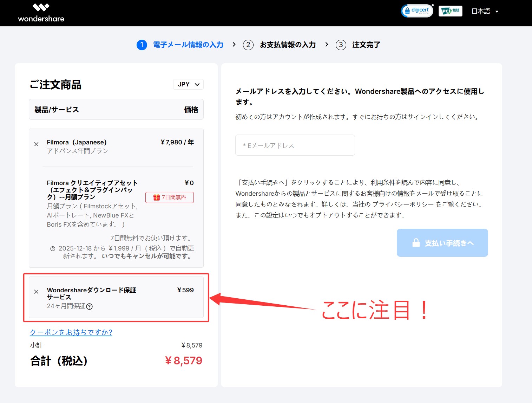Click the question icon by the 2025-12-18 renewal note
Screen dimensions: 532x403
pyautogui.click(x=53, y=248)
